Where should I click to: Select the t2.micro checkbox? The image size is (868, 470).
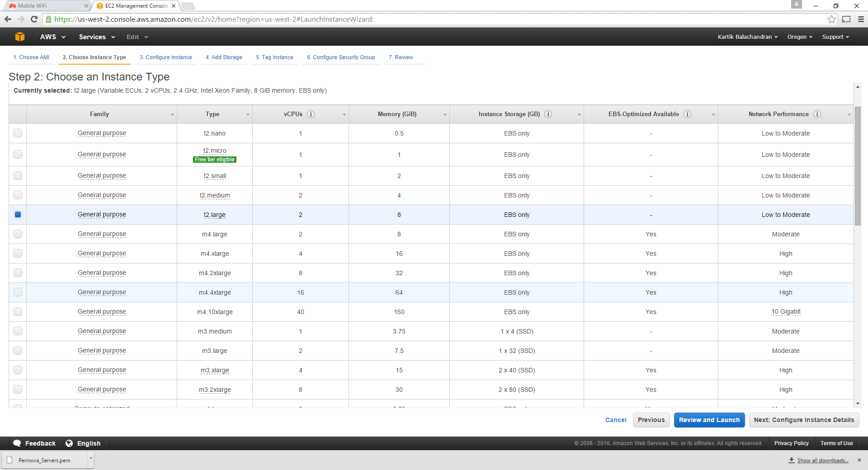[18, 154]
